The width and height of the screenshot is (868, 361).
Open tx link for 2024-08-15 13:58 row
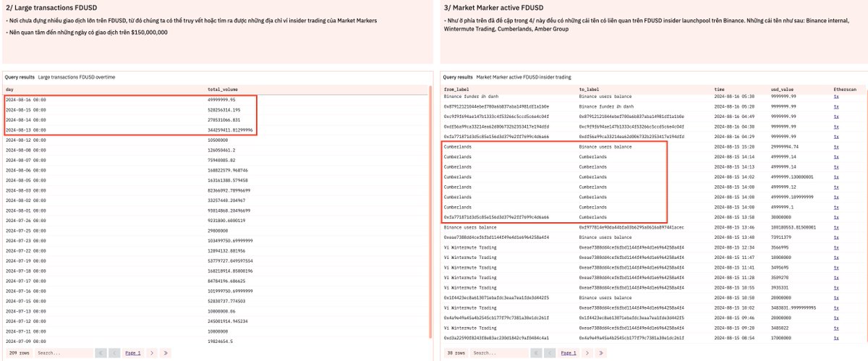[x=836, y=216]
